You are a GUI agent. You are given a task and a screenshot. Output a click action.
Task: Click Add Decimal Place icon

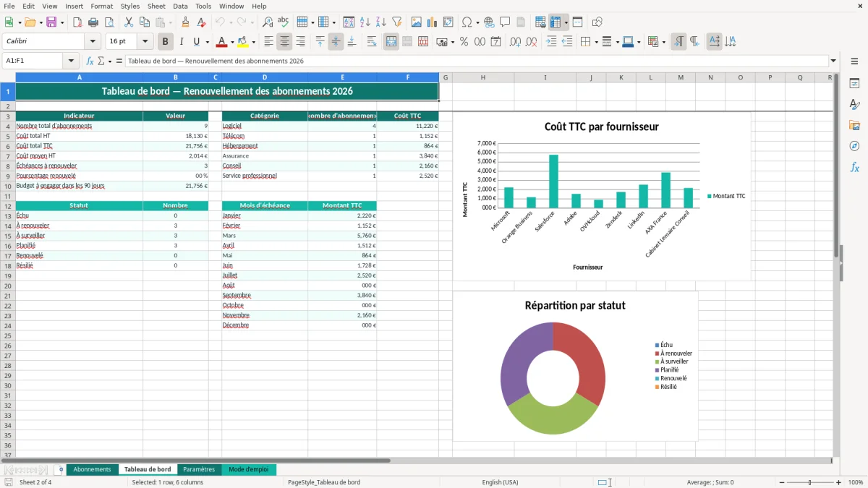pos(516,42)
